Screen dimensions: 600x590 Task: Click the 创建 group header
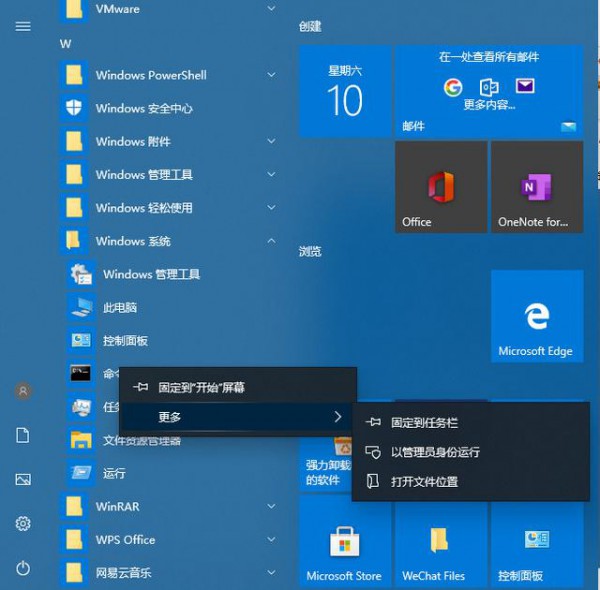tap(310, 26)
